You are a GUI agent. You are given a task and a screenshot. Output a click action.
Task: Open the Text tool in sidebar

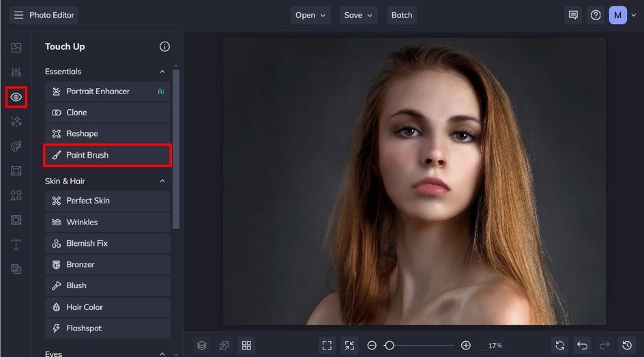pos(16,244)
